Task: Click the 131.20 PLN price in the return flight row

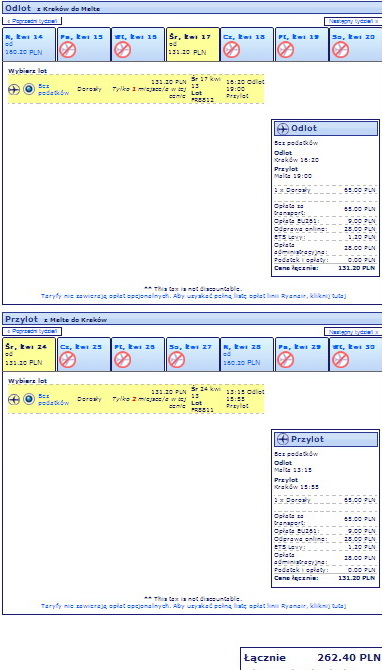Action: 169,391
